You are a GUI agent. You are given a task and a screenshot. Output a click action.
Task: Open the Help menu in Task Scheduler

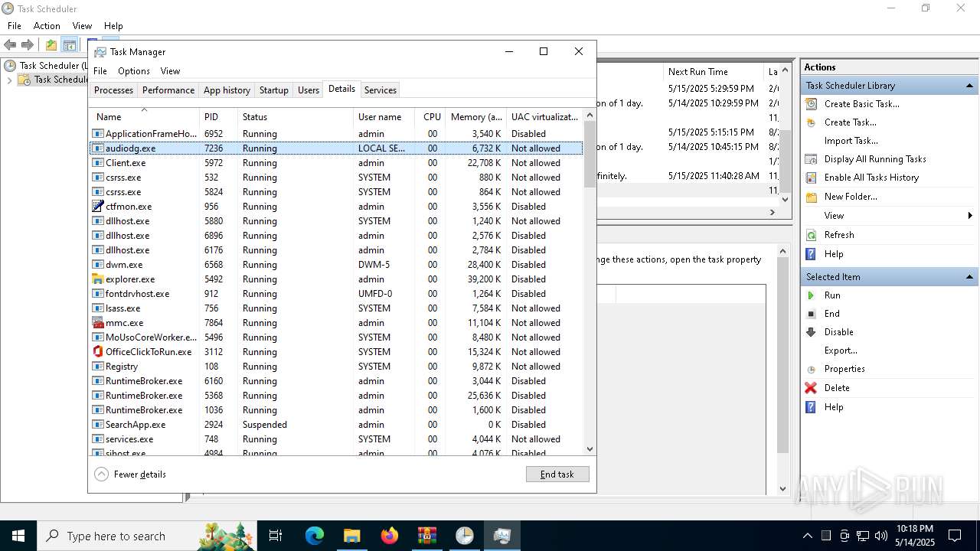tap(113, 26)
